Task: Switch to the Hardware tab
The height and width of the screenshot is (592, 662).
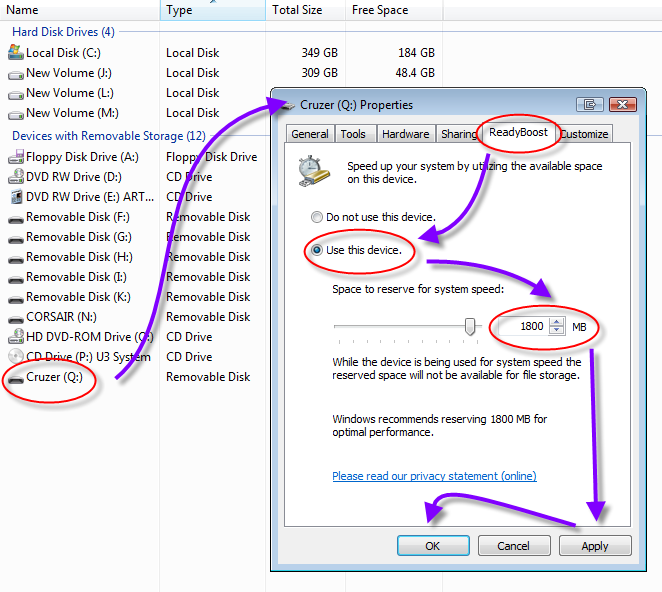Action: (405, 134)
